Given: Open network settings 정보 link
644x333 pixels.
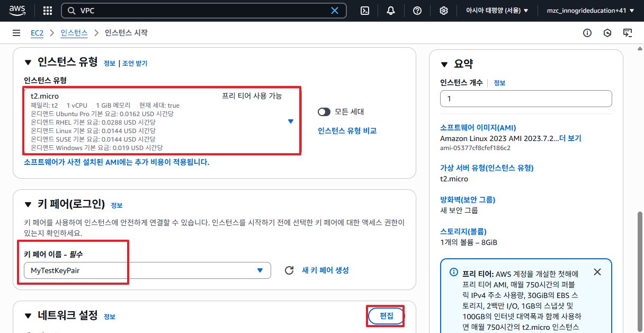Looking at the screenshot, I should click(x=110, y=317).
